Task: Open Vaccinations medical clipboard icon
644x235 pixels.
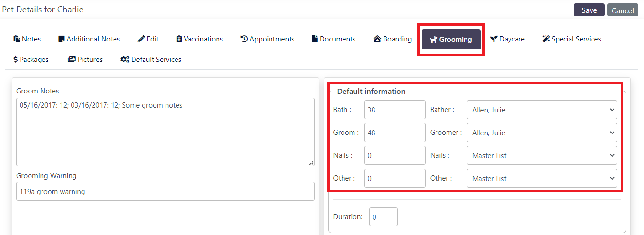Action: coord(179,39)
